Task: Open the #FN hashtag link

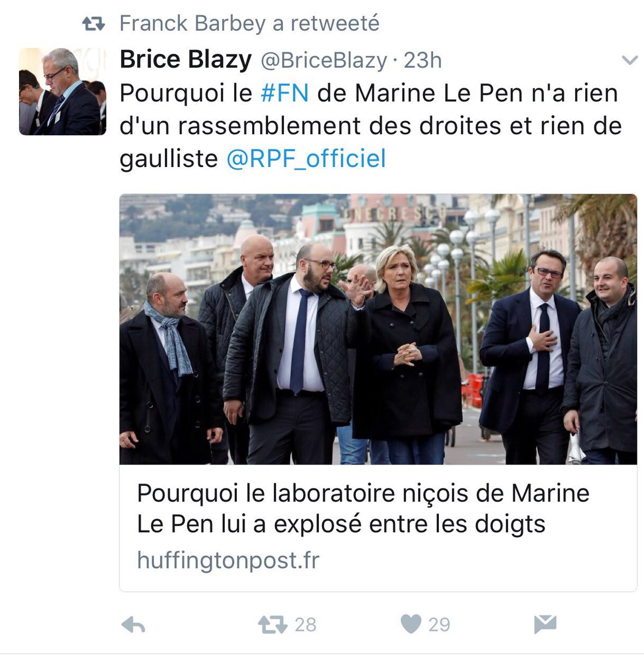Action: pyautogui.click(x=284, y=93)
